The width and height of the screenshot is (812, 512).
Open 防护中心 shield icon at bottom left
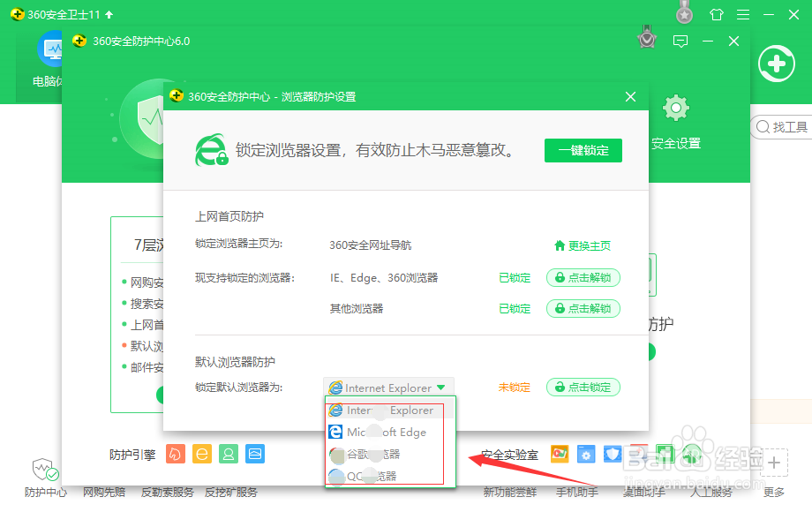[46, 470]
